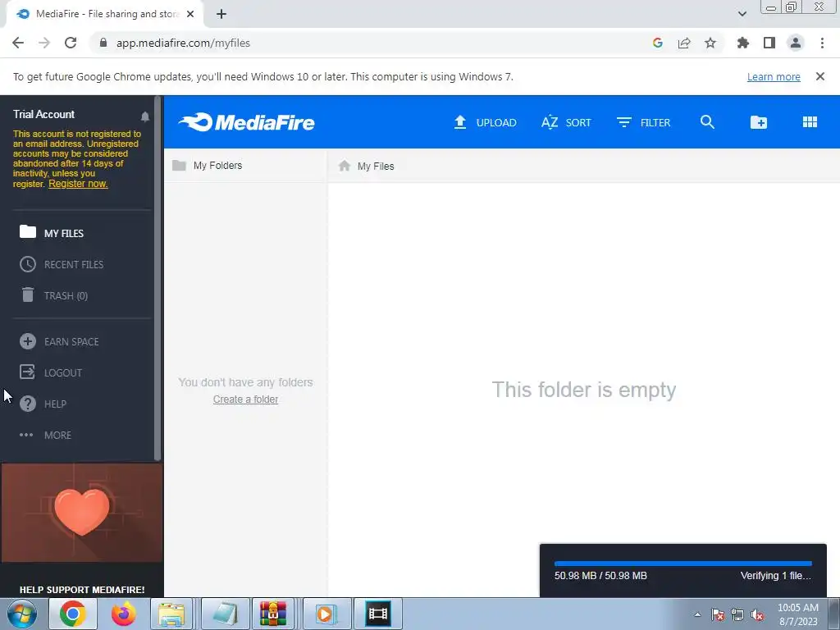Select the My Folders header
The width and height of the screenshot is (840, 630).
click(208, 165)
